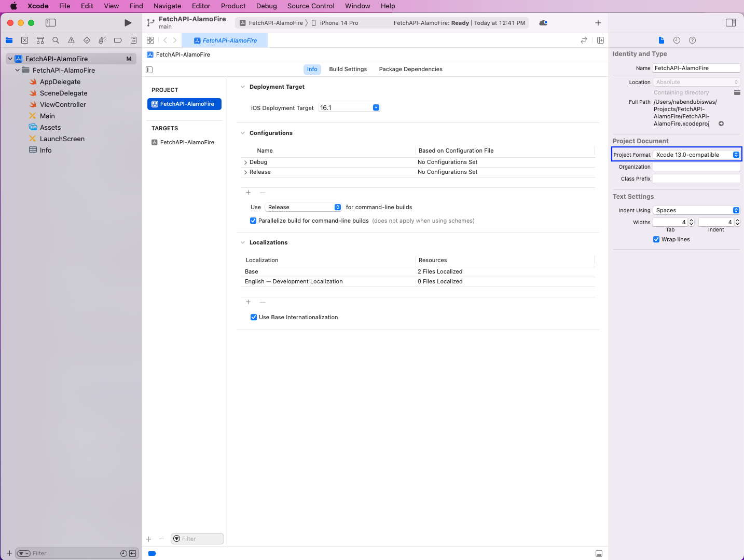This screenshot has height=560, width=744.
Task: Expand the Release configuration row
Action: pyautogui.click(x=245, y=172)
